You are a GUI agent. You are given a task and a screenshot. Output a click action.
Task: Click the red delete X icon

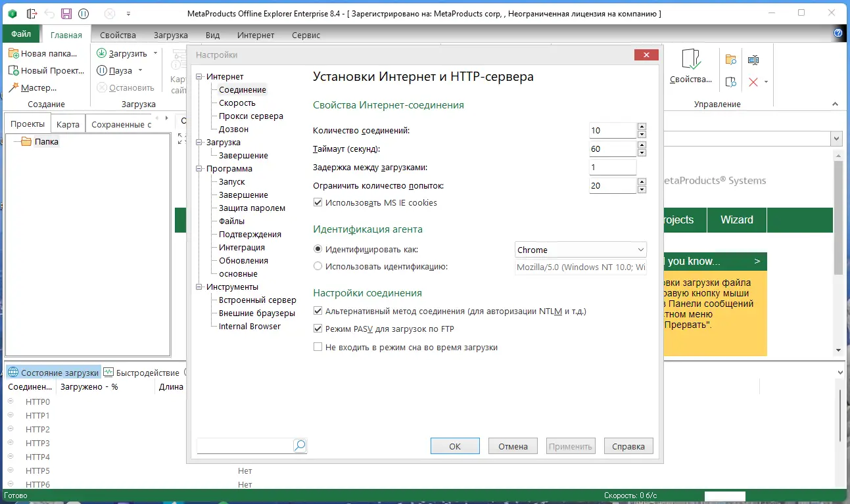tap(753, 82)
